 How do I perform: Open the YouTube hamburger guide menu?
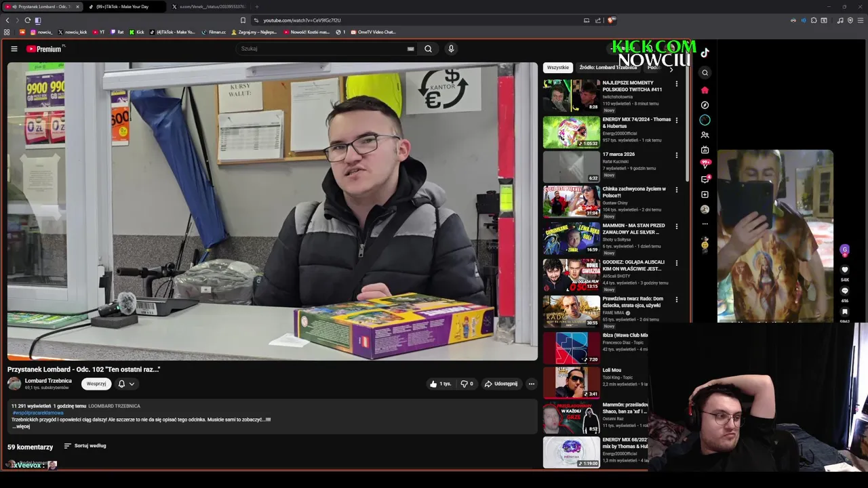click(x=14, y=49)
